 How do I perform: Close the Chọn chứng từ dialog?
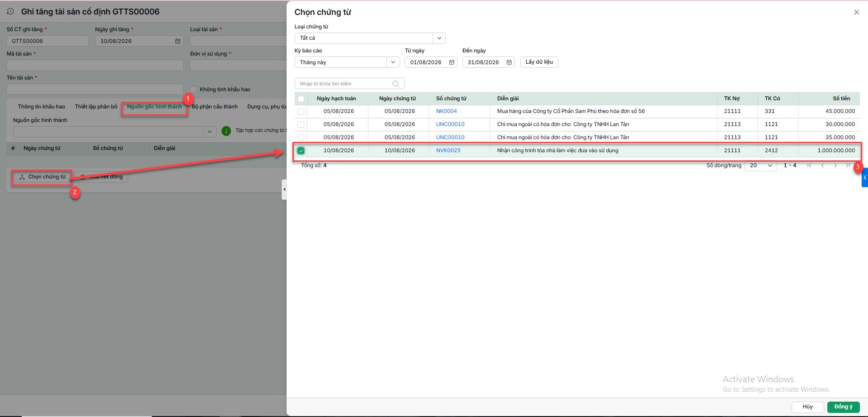(x=856, y=12)
